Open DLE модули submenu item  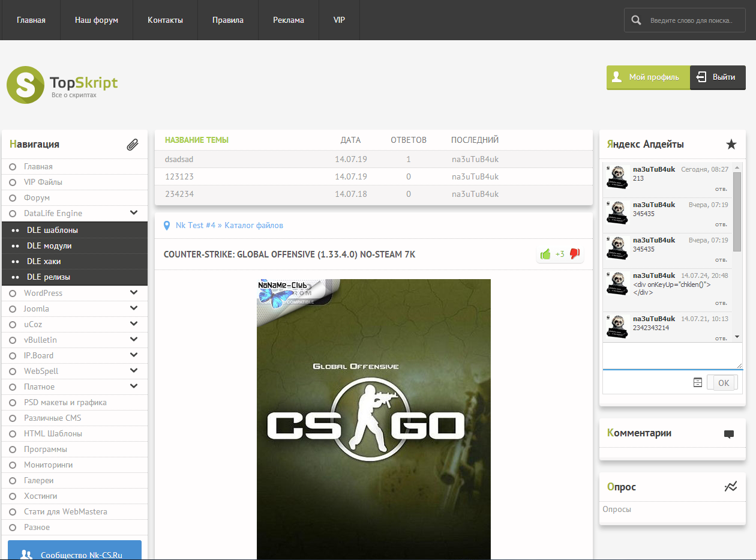pyautogui.click(x=49, y=245)
